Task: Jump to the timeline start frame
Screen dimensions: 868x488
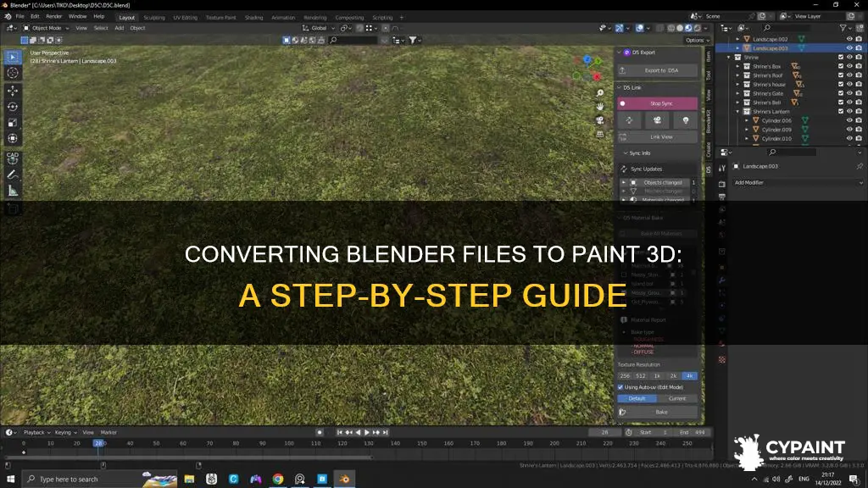Action: [x=339, y=432]
